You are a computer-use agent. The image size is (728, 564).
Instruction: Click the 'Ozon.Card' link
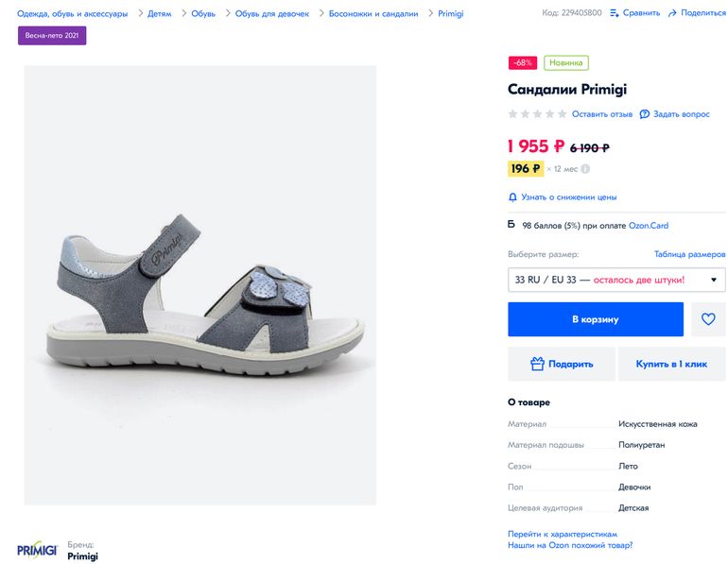pyautogui.click(x=649, y=226)
